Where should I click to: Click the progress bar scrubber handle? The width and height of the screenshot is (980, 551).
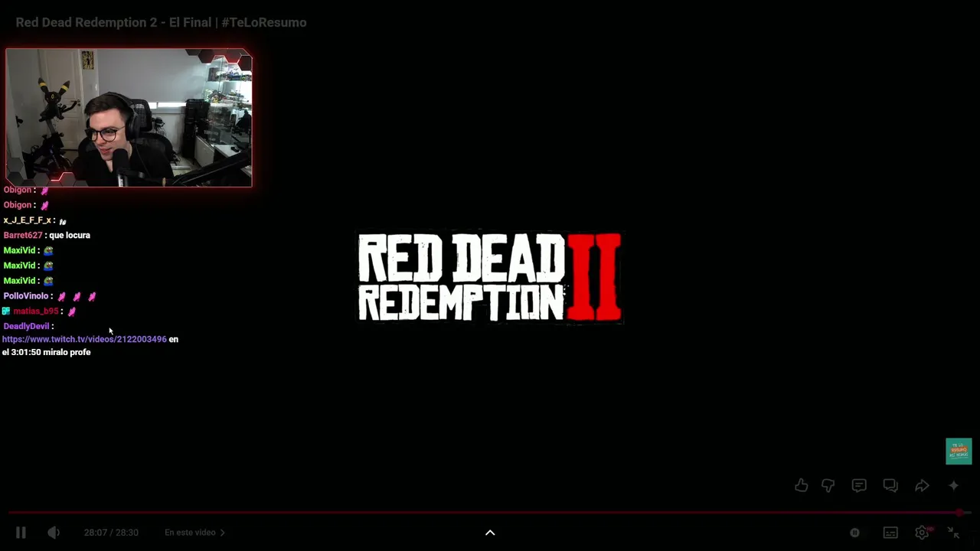[959, 513]
